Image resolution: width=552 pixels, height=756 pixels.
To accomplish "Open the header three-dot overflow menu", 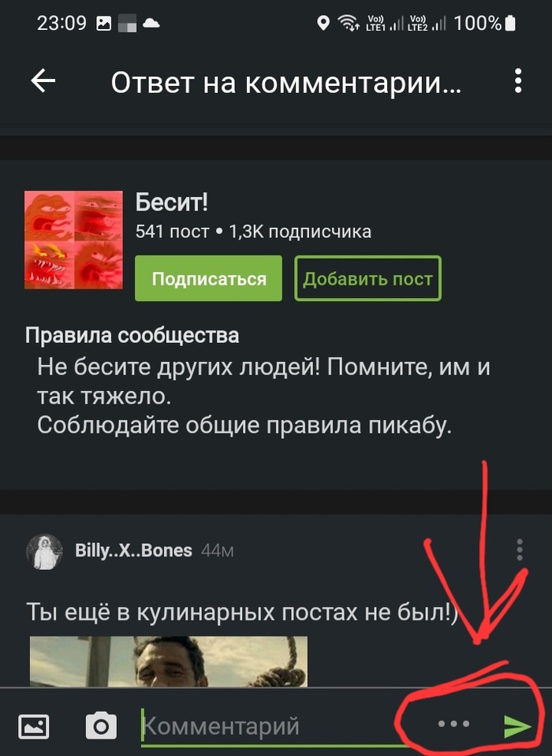I will click(x=518, y=81).
